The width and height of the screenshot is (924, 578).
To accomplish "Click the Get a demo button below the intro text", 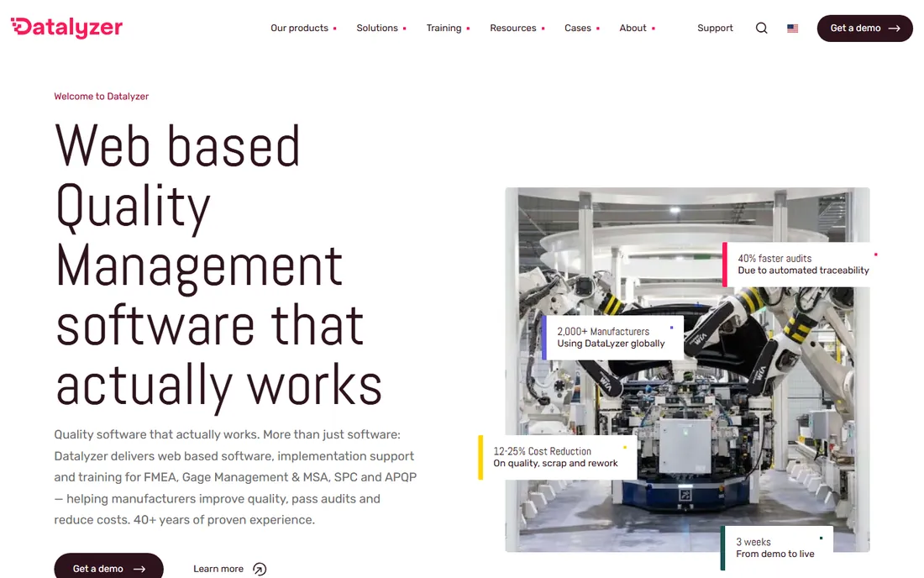I will tap(108, 567).
